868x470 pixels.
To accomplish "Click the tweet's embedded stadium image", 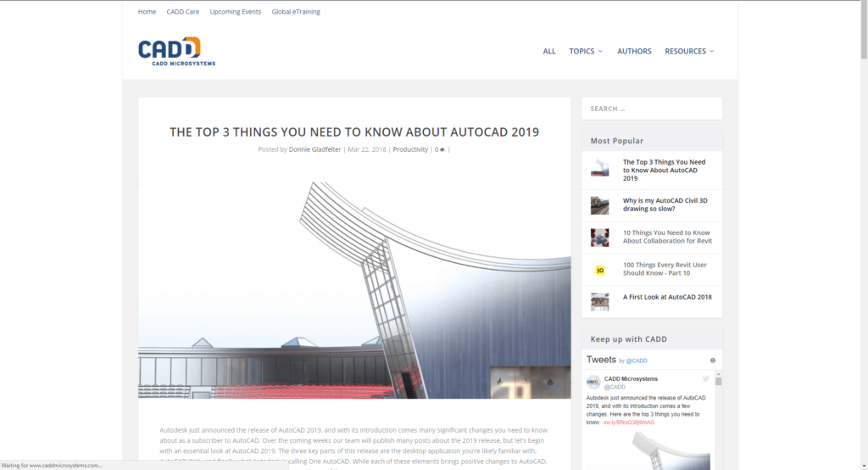I will 670,450.
